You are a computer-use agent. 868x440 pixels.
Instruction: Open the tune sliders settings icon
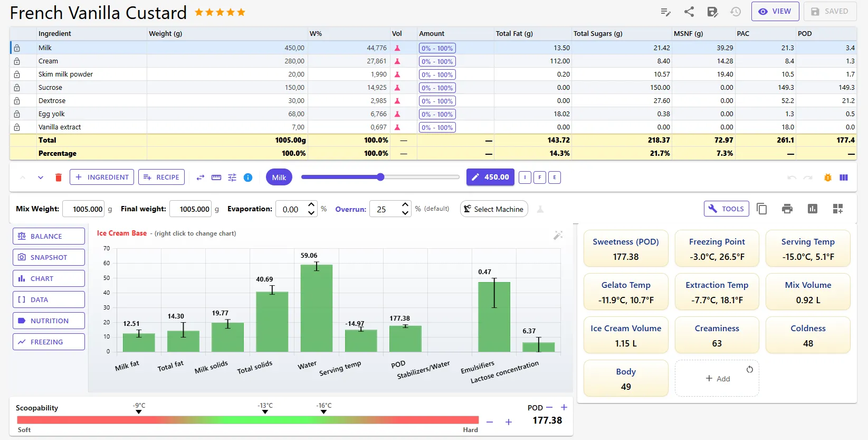[232, 177]
